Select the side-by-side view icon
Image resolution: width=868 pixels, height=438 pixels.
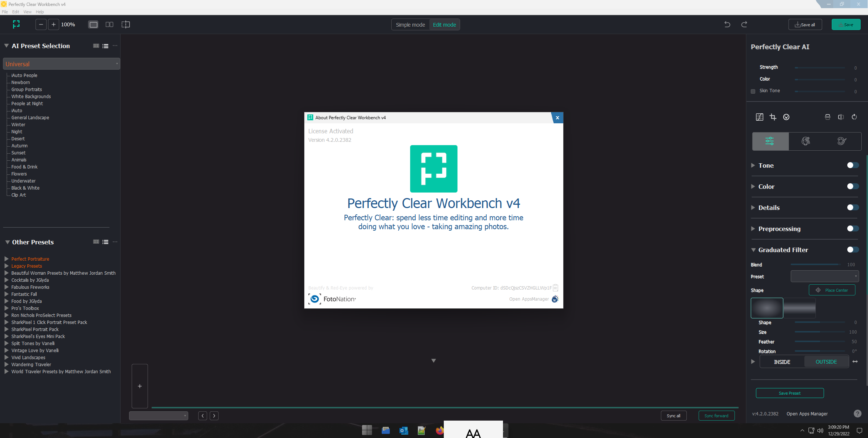click(109, 24)
